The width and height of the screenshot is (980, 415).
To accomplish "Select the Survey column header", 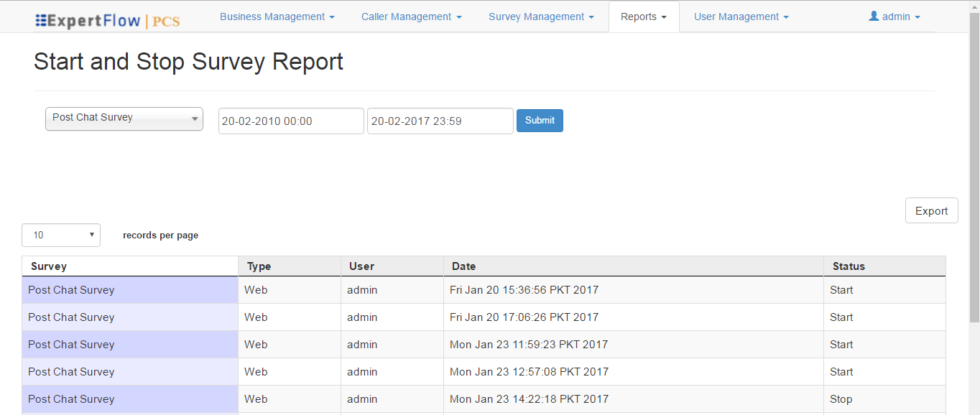I will 48,266.
